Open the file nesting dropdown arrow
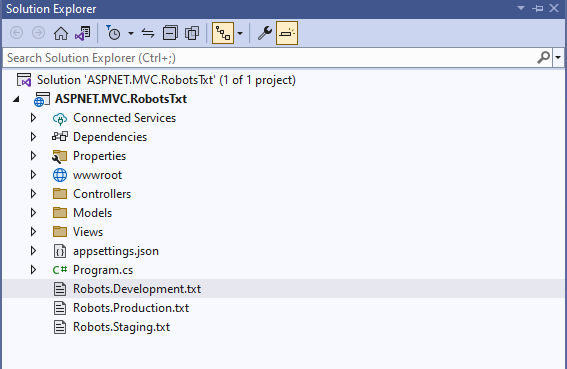 click(240, 33)
